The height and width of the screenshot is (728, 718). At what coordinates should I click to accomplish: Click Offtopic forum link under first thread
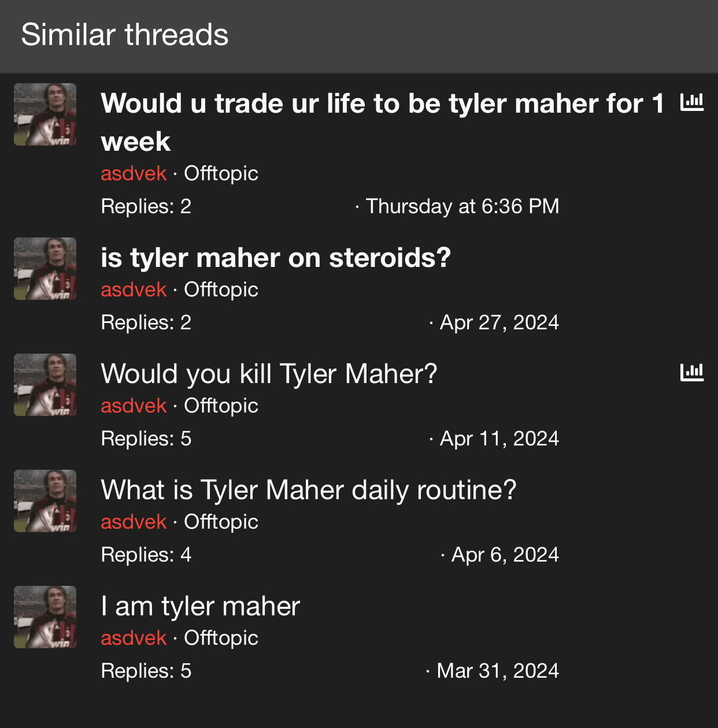pyautogui.click(x=221, y=173)
